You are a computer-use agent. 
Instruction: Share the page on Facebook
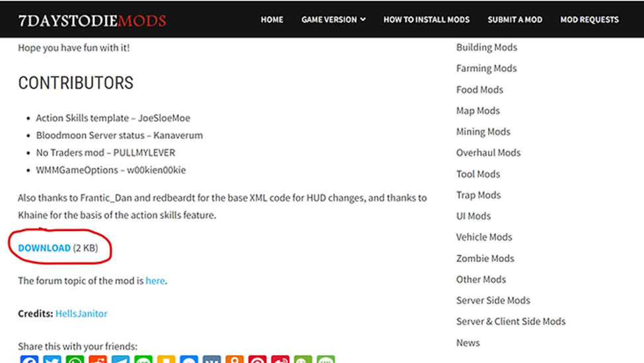[x=29, y=359]
